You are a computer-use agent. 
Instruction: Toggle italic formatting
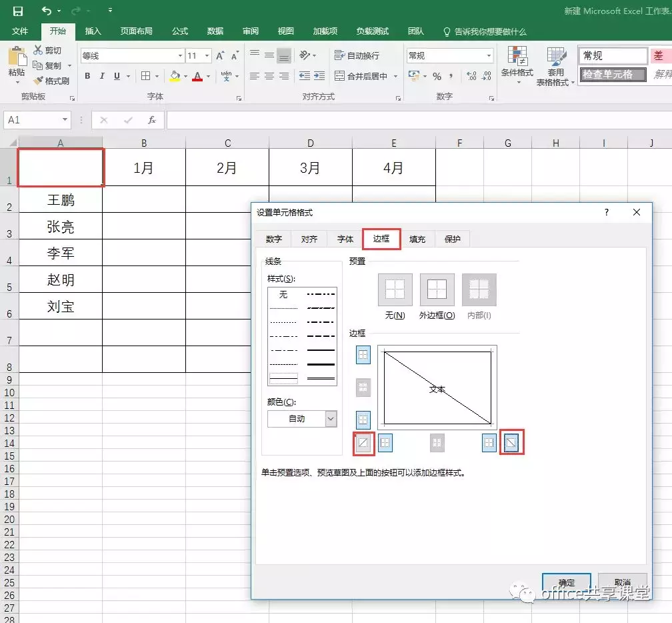click(x=101, y=76)
